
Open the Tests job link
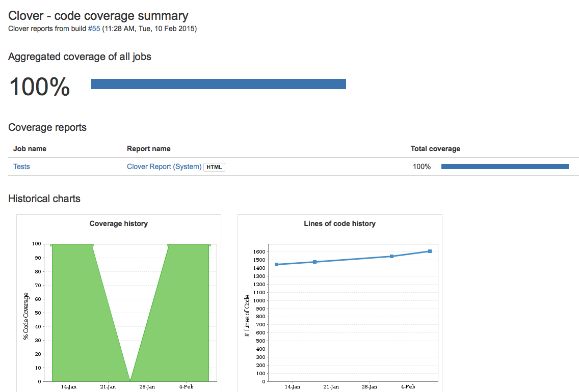[21, 166]
